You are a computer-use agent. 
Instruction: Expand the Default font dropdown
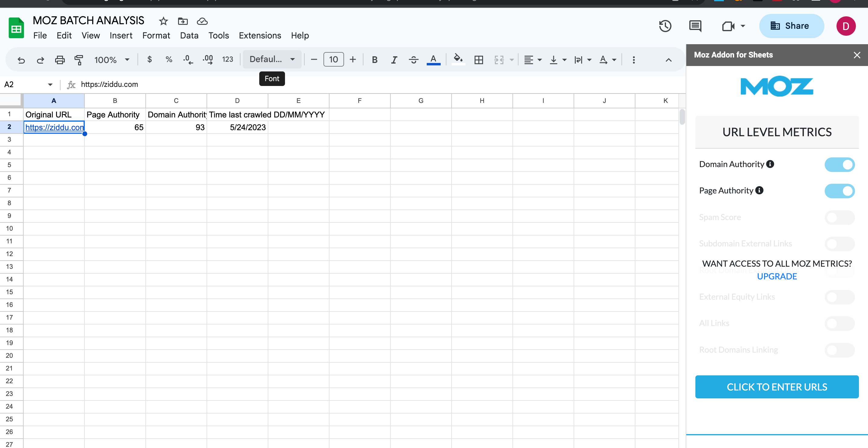pyautogui.click(x=272, y=59)
